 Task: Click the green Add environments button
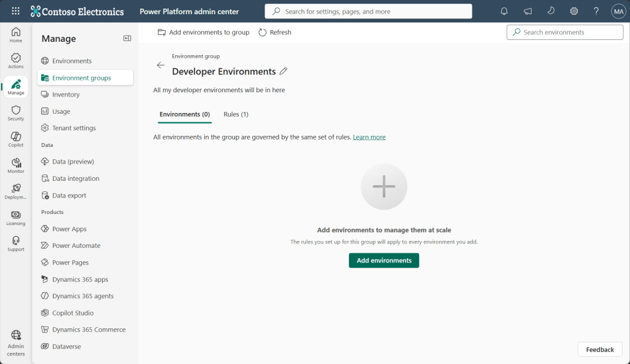(x=384, y=260)
